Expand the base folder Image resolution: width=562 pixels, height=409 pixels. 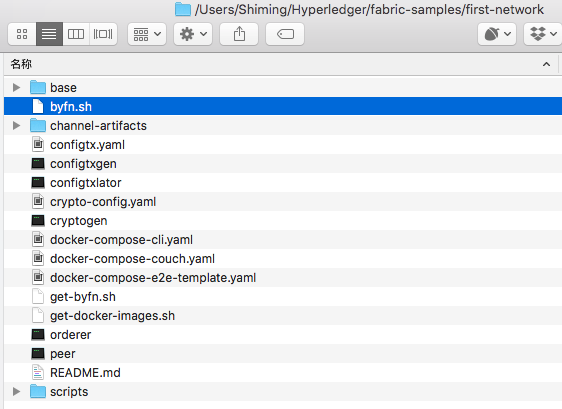(16, 87)
